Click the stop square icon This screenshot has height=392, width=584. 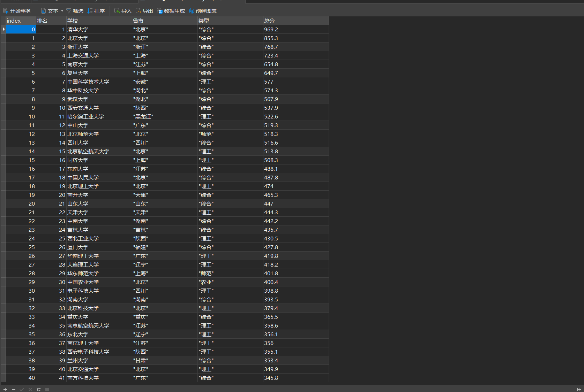click(47, 389)
